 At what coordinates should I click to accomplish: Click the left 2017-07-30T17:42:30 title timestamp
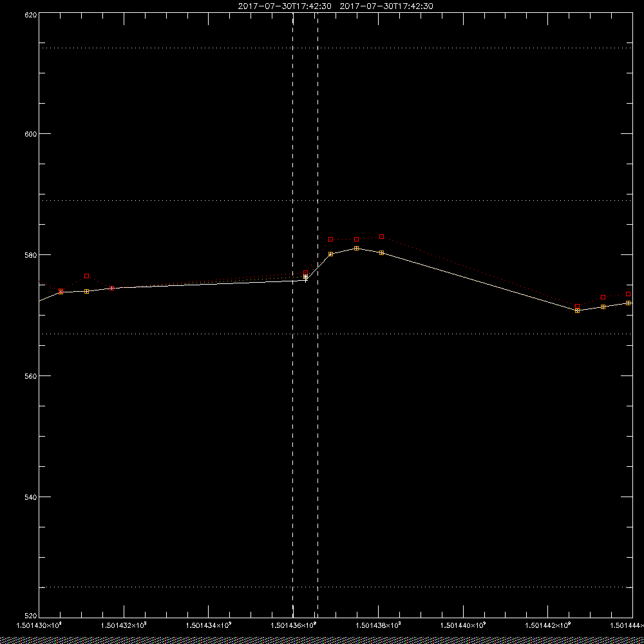(x=285, y=6)
